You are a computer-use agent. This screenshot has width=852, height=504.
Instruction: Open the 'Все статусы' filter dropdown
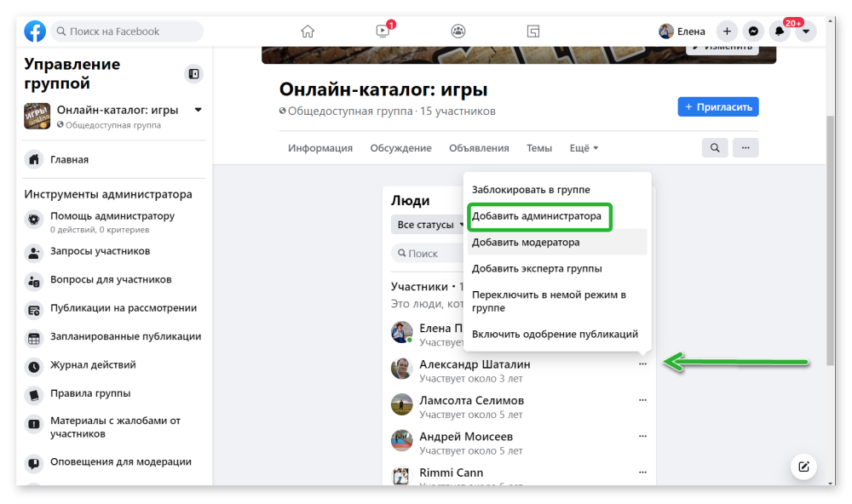click(430, 224)
